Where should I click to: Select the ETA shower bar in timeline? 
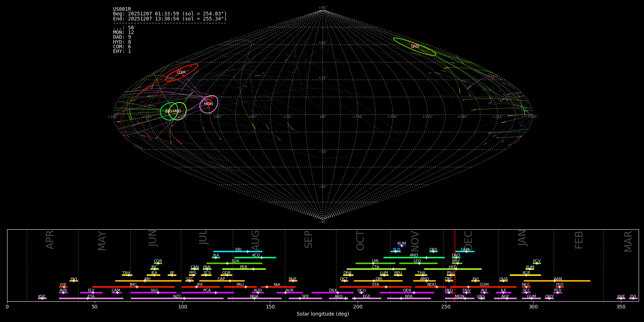pos(91,298)
